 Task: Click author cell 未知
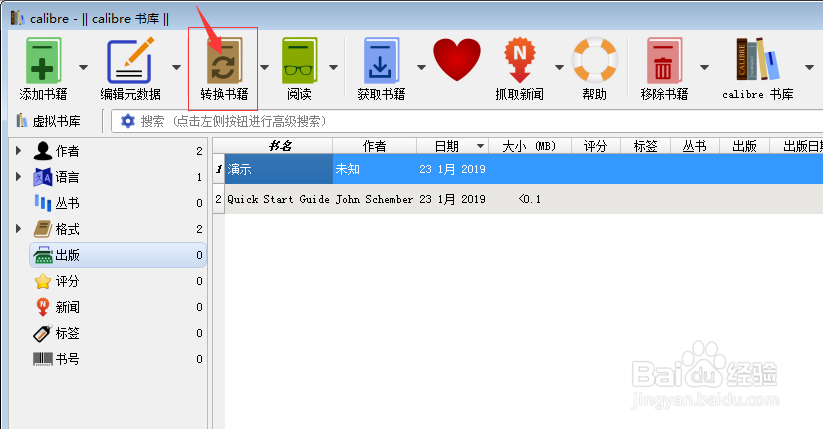(375, 169)
